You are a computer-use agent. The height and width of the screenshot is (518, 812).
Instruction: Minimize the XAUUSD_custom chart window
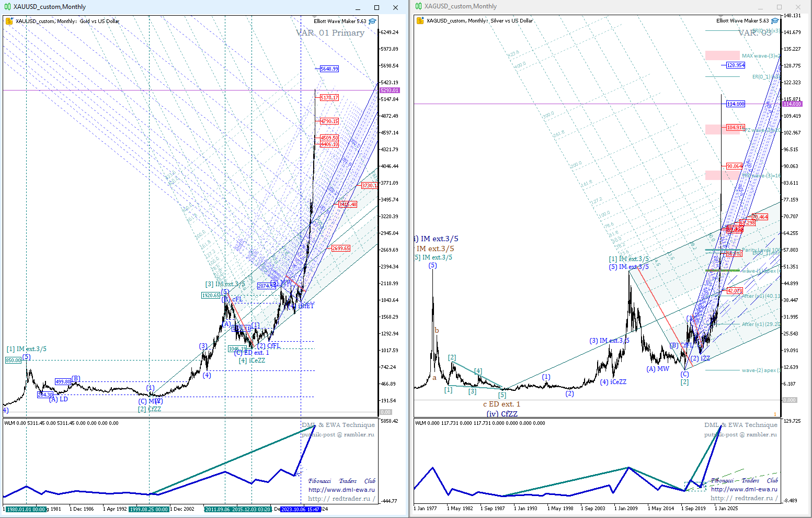(358, 7)
